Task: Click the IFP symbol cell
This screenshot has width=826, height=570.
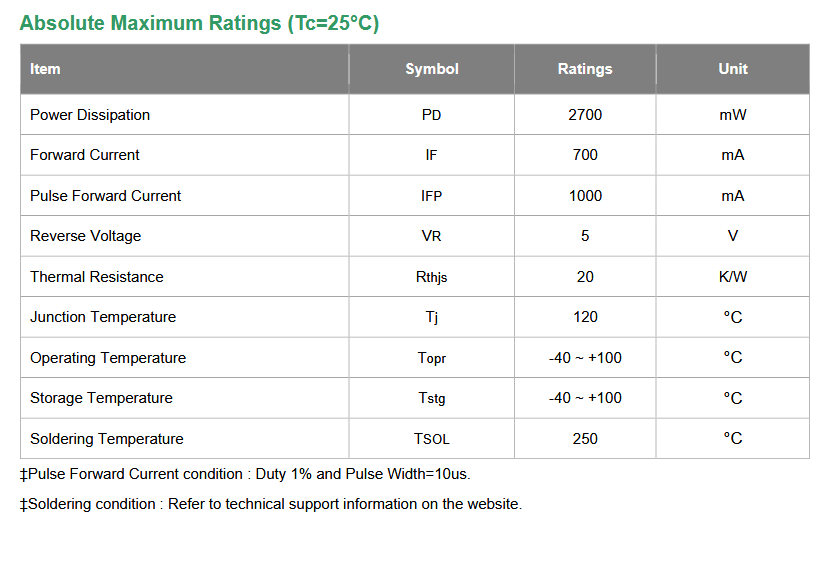Action: tap(431, 196)
